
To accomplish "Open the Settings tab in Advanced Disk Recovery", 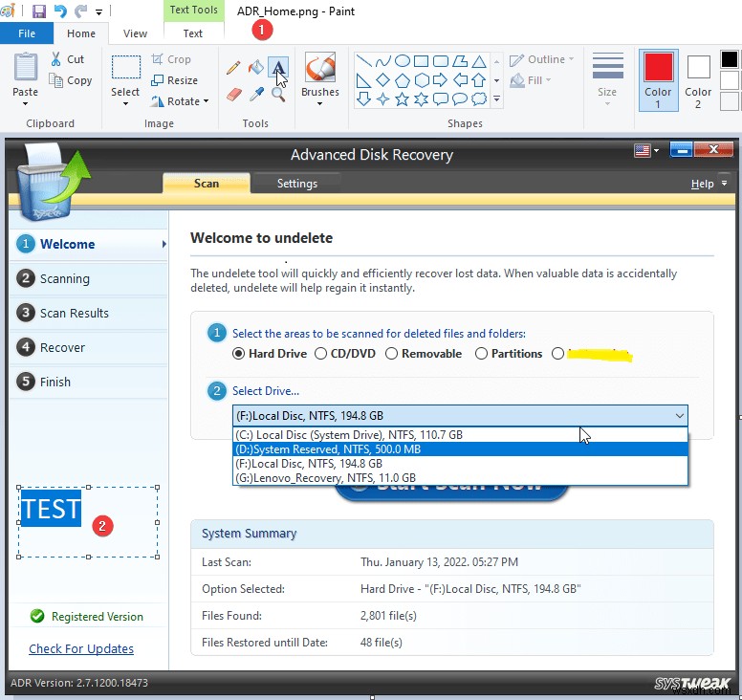I will [296, 184].
